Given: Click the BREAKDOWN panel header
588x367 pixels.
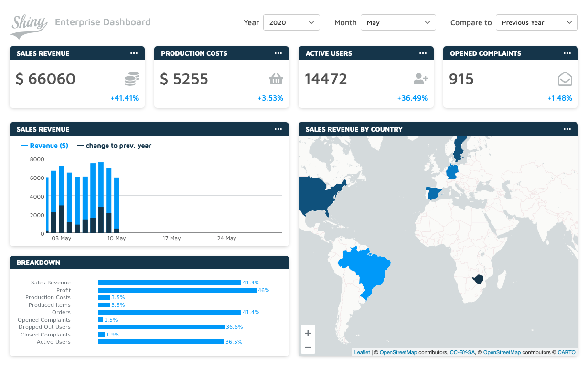Looking at the screenshot, I should tap(149, 262).
